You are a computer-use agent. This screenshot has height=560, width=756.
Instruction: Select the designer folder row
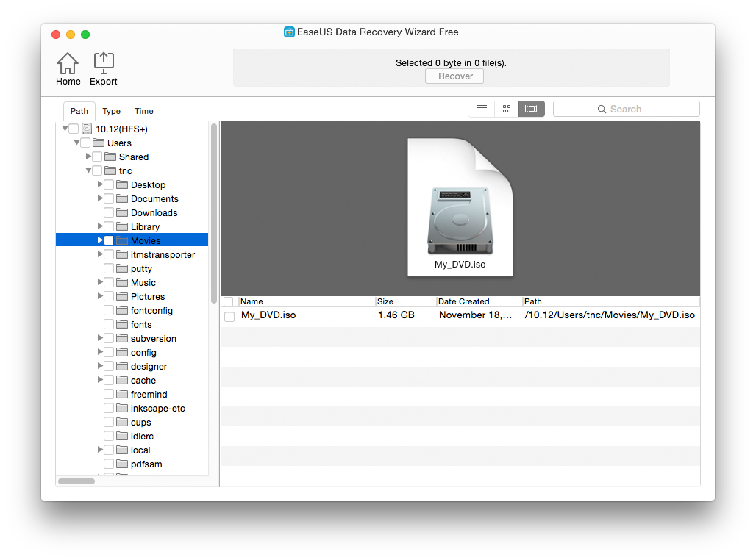132,366
